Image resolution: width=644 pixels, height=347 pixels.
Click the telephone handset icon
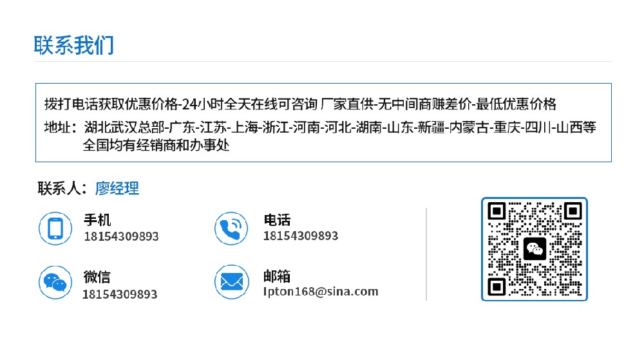231,229
